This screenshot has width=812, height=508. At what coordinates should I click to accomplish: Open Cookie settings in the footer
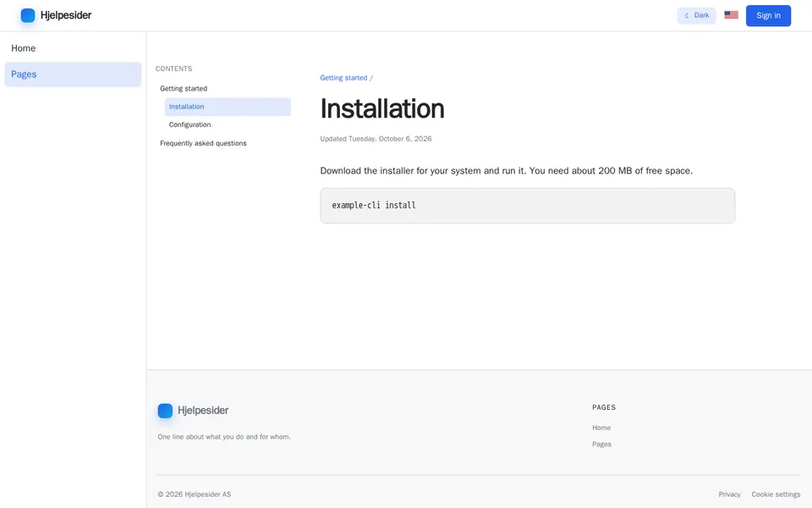pos(776,494)
